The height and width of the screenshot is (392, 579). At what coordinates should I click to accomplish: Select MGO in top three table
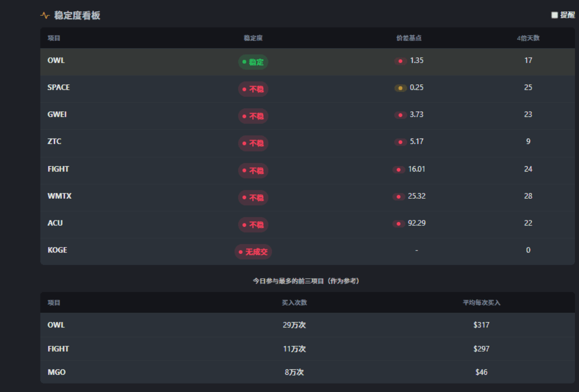coord(56,372)
